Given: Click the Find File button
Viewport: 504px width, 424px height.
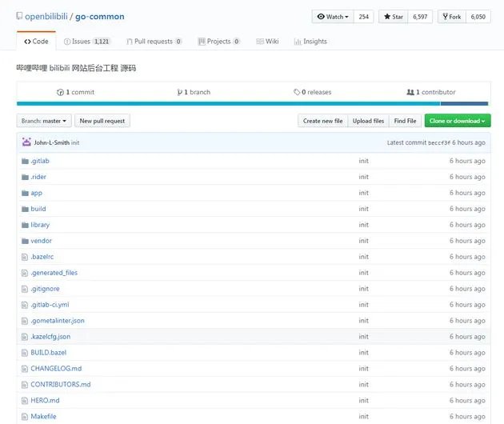Looking at the screenshot, I should [405, 121].
